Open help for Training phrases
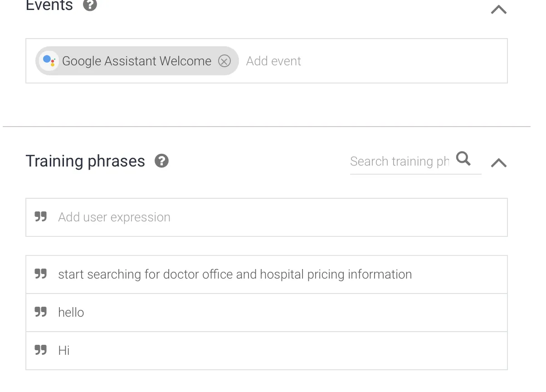This screenshot has height=392, width=546. [x=161, y=161]
